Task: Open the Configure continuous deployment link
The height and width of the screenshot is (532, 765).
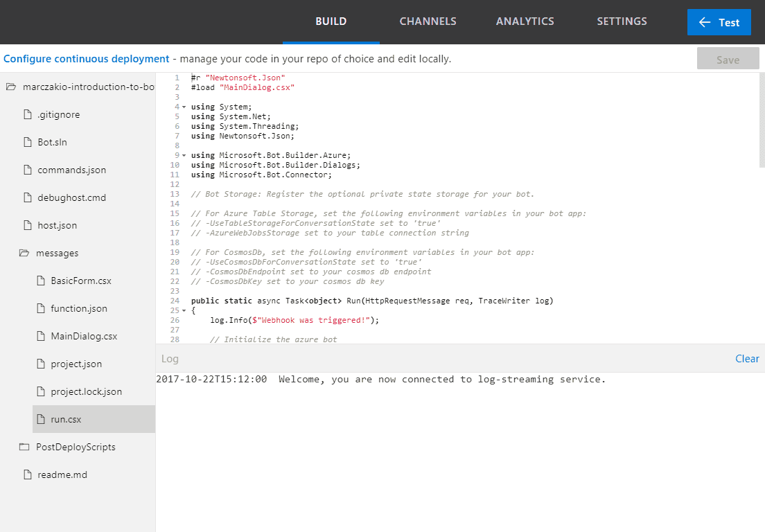Action: [86, 59]
